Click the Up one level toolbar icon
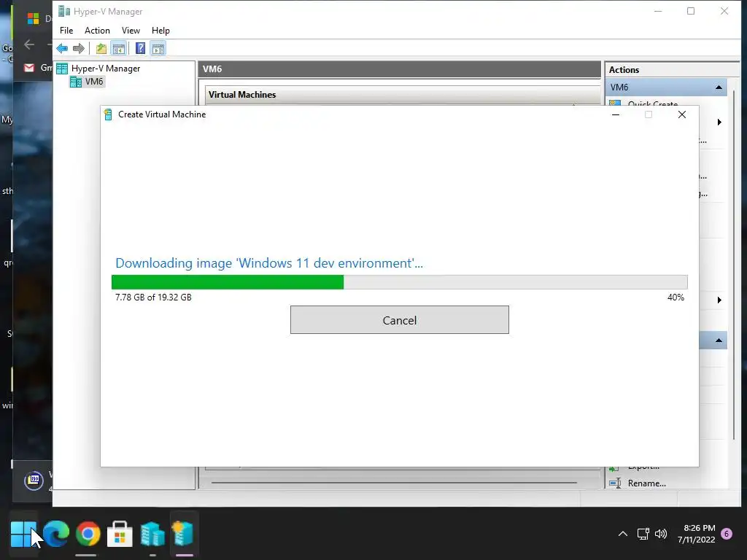Image resolution: width=747 pixels, height=560 pixels. (x=101, y=48)
